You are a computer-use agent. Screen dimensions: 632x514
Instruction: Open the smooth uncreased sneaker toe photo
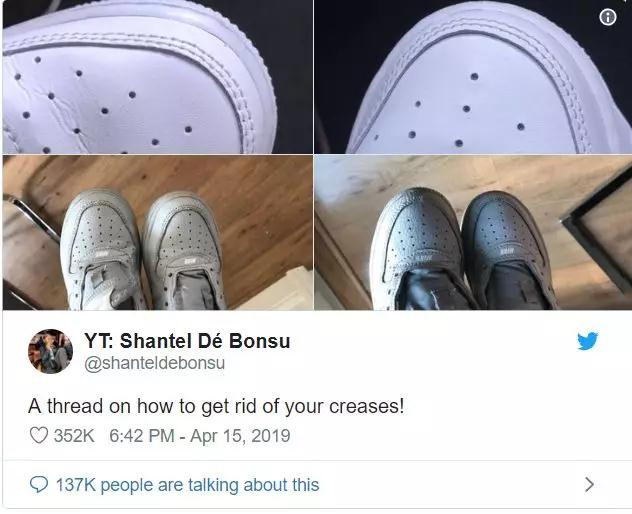473,77
